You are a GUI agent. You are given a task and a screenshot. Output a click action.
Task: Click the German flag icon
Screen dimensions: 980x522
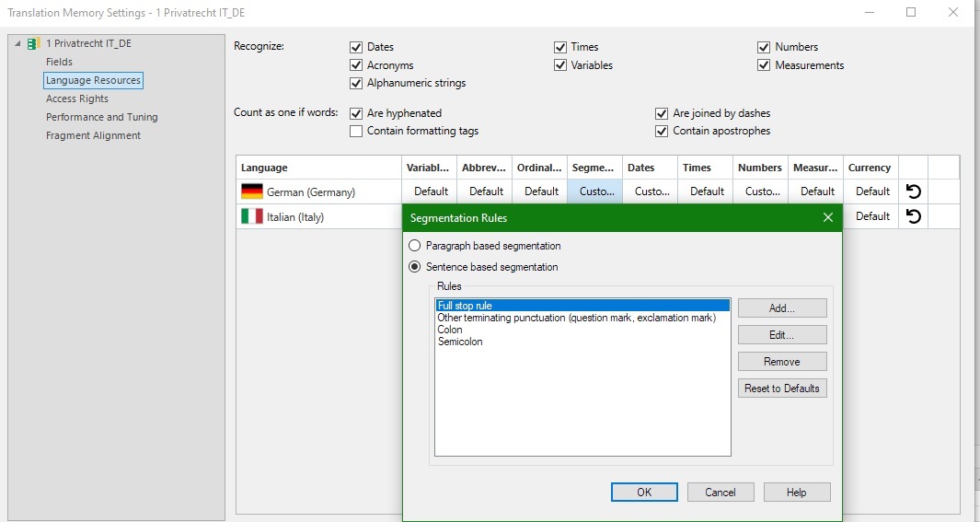(252, 191)
